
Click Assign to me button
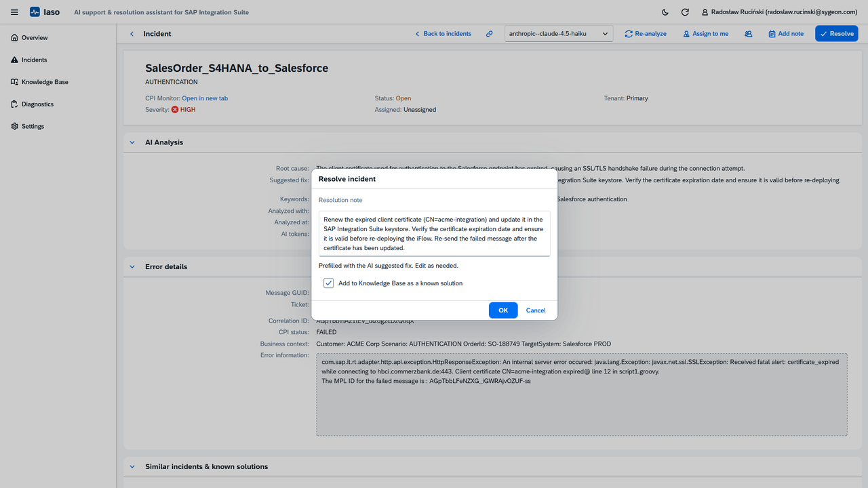coord(705,34)
